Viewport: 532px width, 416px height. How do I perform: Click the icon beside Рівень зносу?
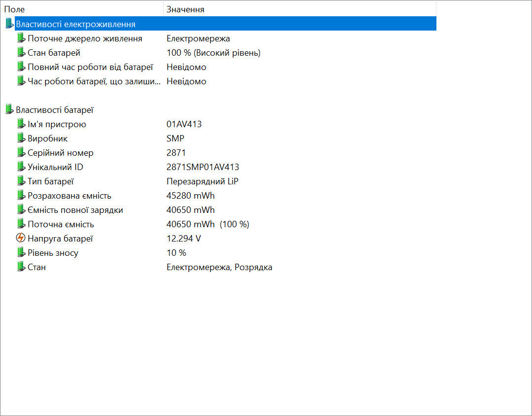[x=21, y=253]
